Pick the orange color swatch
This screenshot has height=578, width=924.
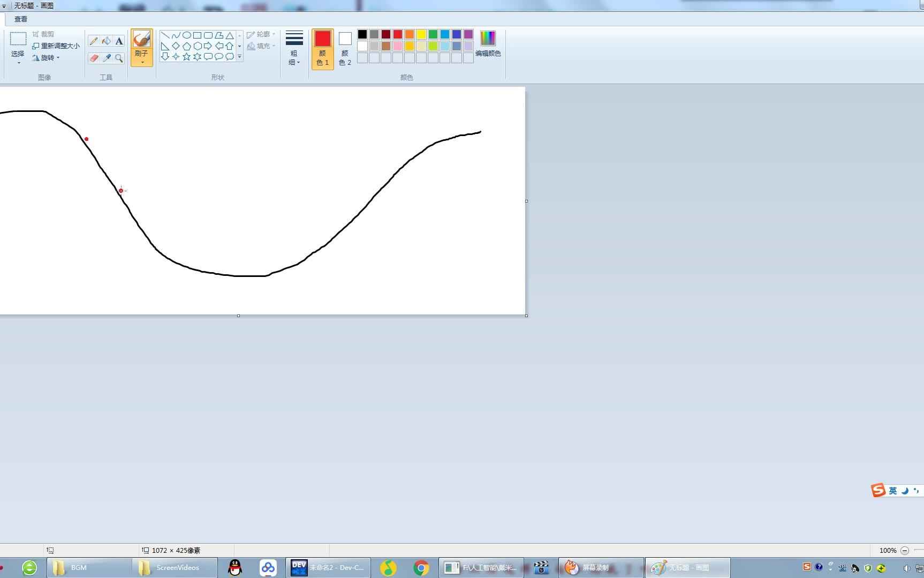tap(410, 34)
